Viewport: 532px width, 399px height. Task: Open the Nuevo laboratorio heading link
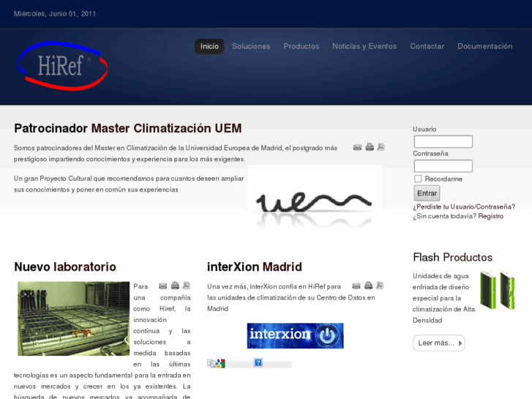pyautogui.click(x=65, y=267)
